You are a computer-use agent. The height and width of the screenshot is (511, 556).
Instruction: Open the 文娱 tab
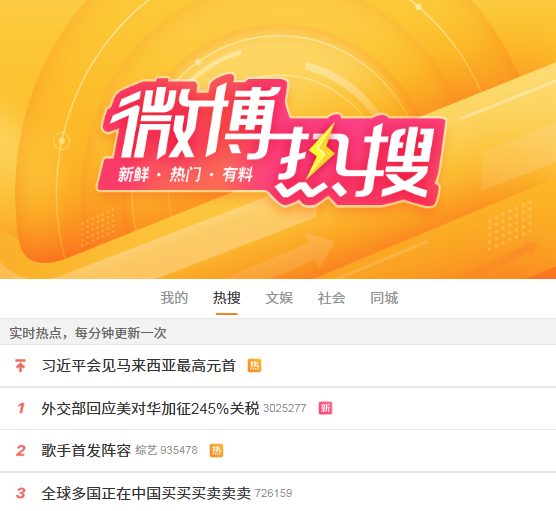[279, 298]
